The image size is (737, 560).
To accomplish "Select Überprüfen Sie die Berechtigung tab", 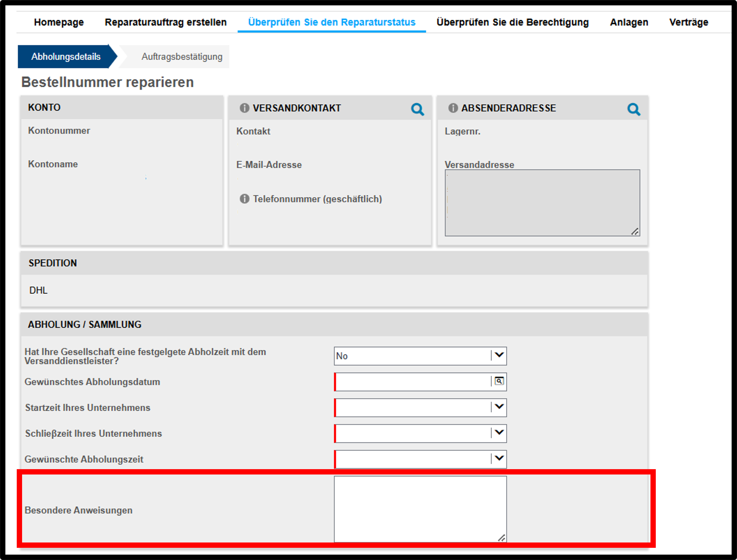I will click(513, 22).
